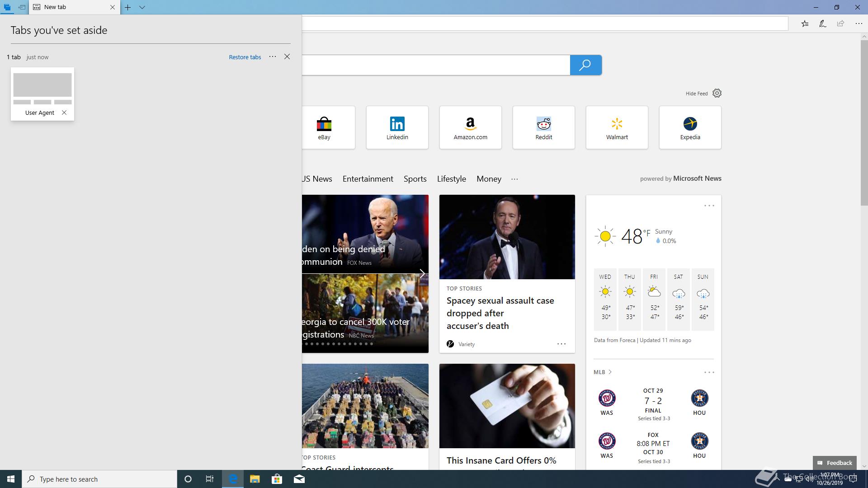Open the Mail app from the taskbar
Image resolution: width=868 pixels, height=488 pixels.
click(299, 479)
